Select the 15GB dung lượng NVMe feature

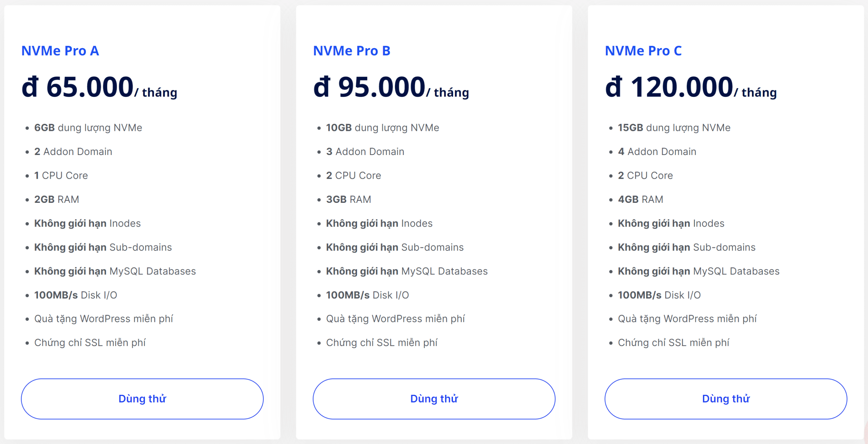674,128
